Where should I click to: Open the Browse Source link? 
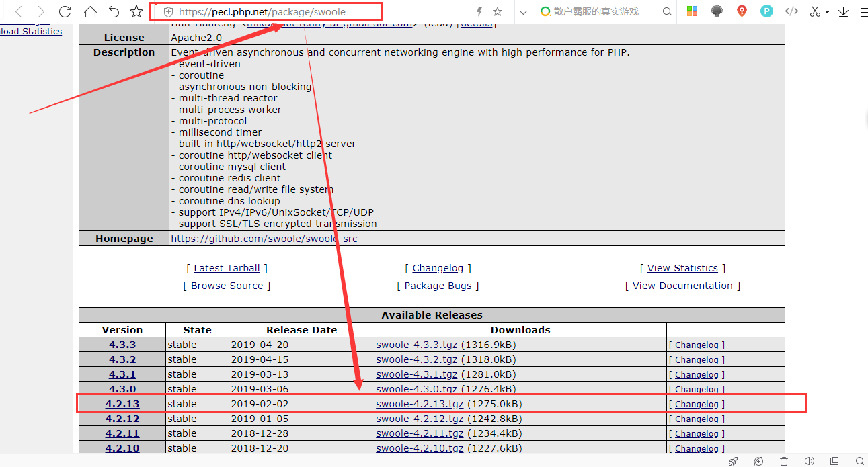click(x=227, y=286)
